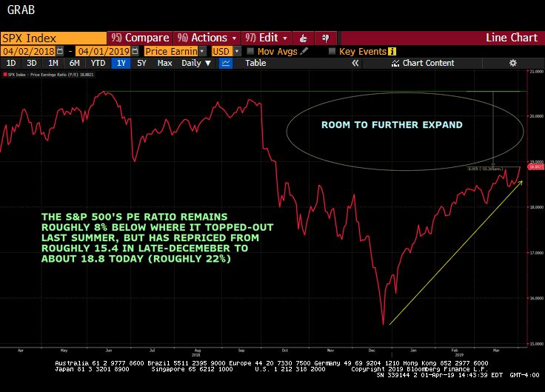Collapse the panel using the double-chevron icon
545x392 pixels.
355,63
